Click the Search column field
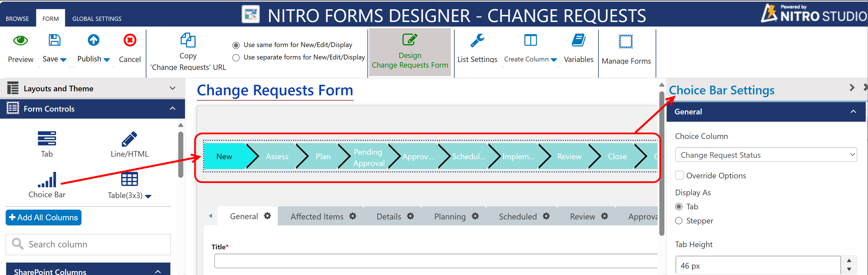Image resolution: width=868 pixels, height=275 pixels. (x=88, y=244)
